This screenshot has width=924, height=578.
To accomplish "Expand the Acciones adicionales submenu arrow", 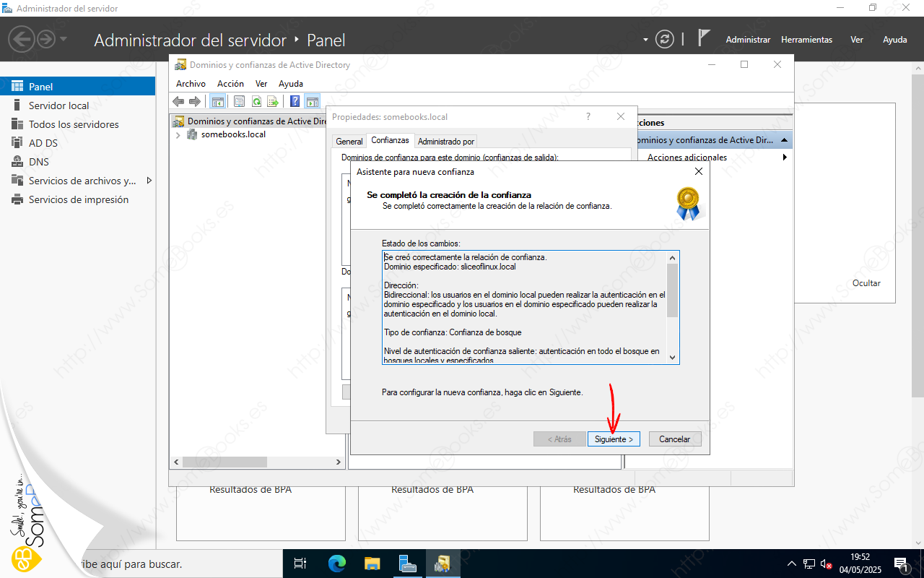I will (x=785, y=158).
